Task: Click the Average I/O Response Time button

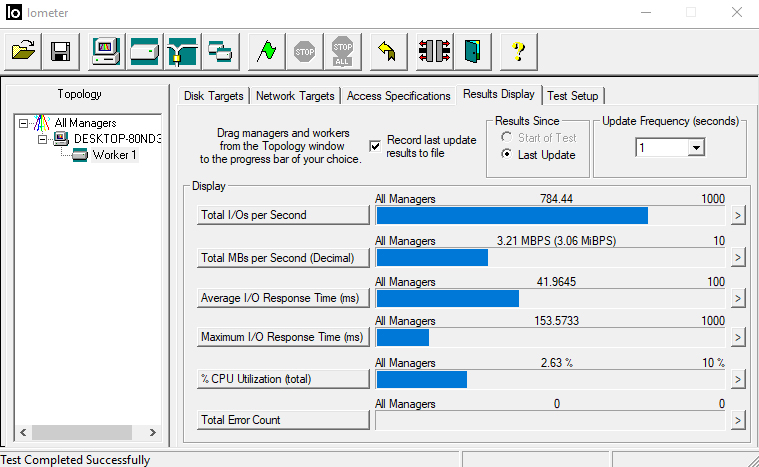Action: click(x=283, y=299)
